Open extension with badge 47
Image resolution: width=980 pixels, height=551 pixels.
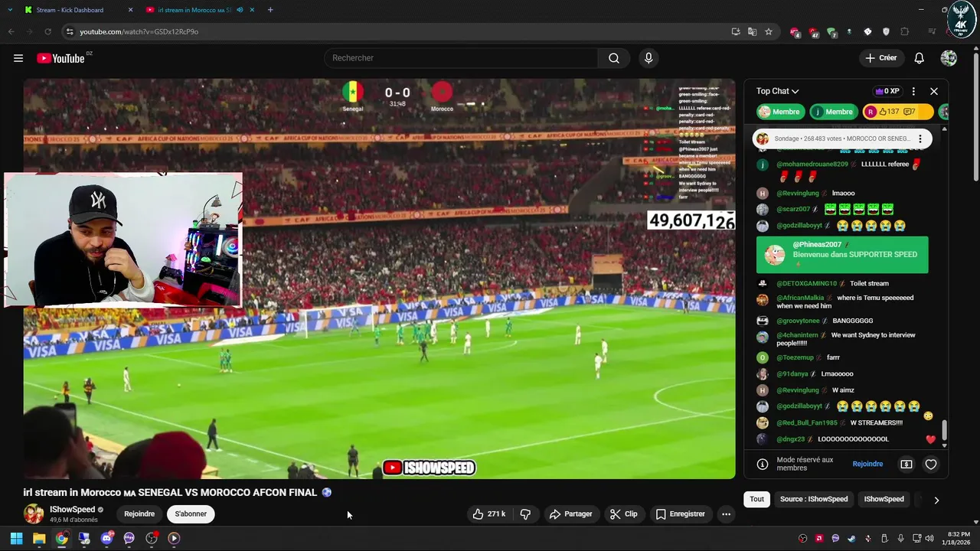tap(813, 32)
